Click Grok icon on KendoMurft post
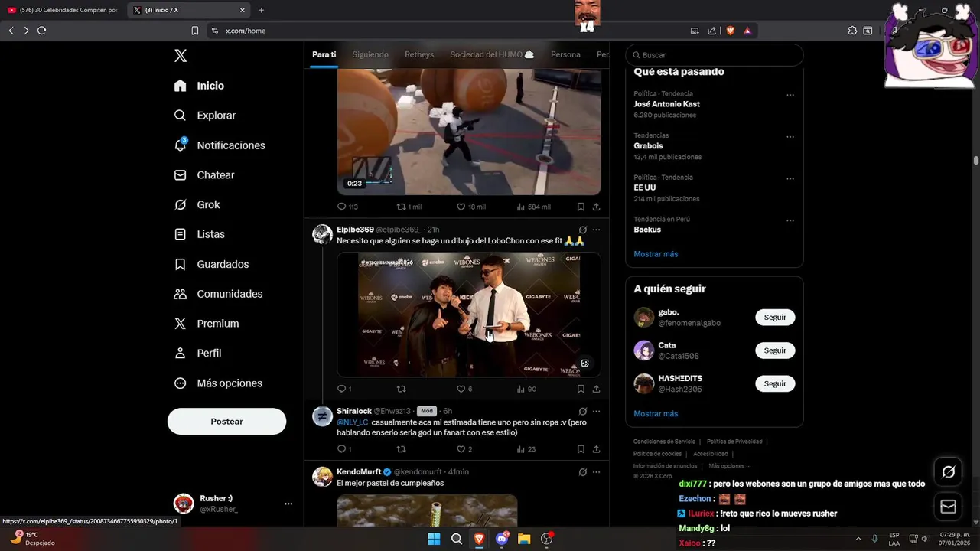Screen dimensions: 980x551 [582, 472]
